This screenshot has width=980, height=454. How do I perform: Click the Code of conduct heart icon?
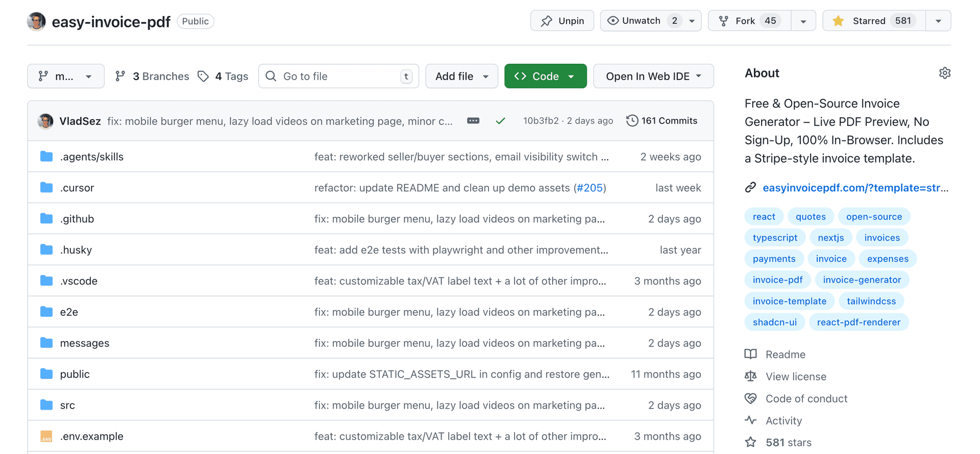pyautogui.click(x=751, y=398)
